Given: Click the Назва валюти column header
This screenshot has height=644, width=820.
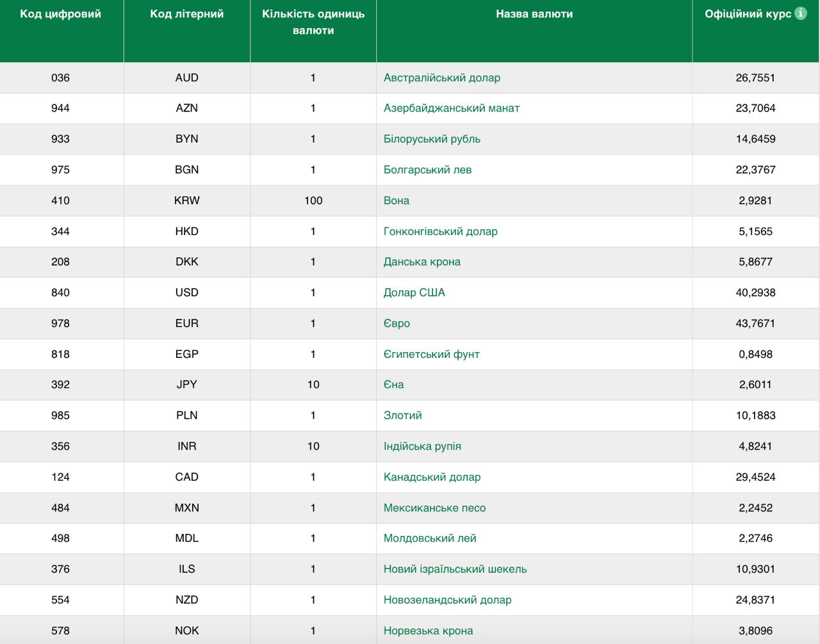Looking at the screenshot, I should coord(534,14).
